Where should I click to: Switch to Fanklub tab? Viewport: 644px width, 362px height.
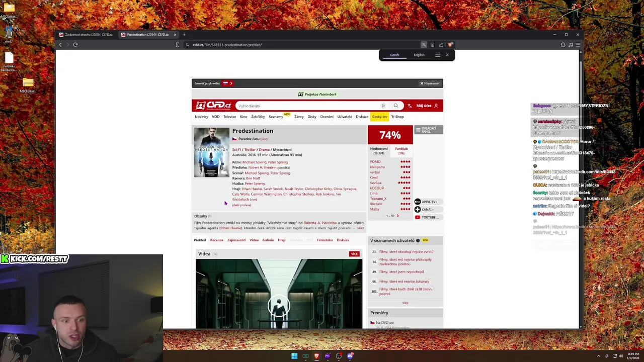(x=401, y=150)
